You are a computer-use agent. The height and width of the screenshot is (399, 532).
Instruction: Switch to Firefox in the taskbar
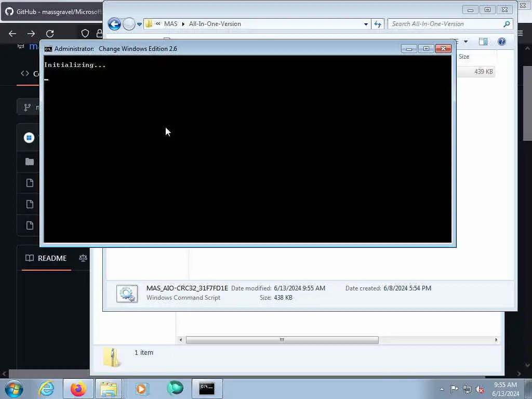(78, 389)
